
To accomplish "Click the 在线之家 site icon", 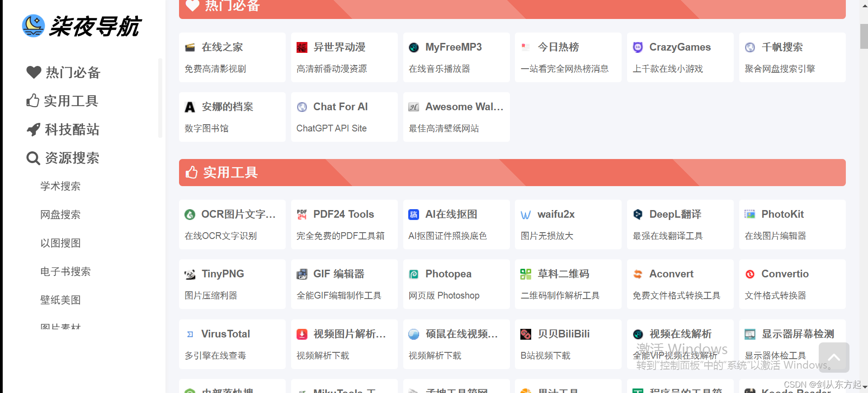I will tap(190, 47).
